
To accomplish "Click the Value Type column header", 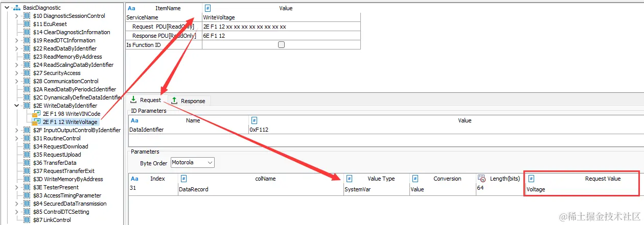I will tap(376, 179).
